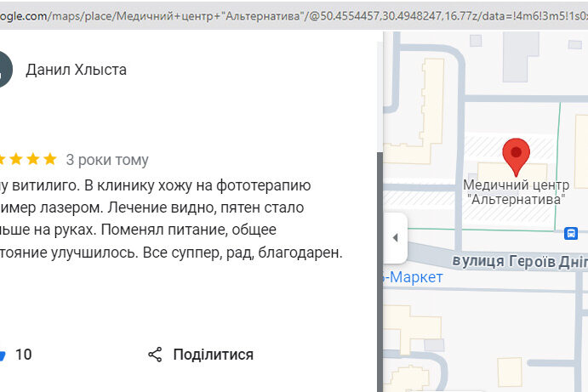Click the вулиця Героїв Дніпра street label
Viewport: 588px width, 392px height.
[519, 262]
